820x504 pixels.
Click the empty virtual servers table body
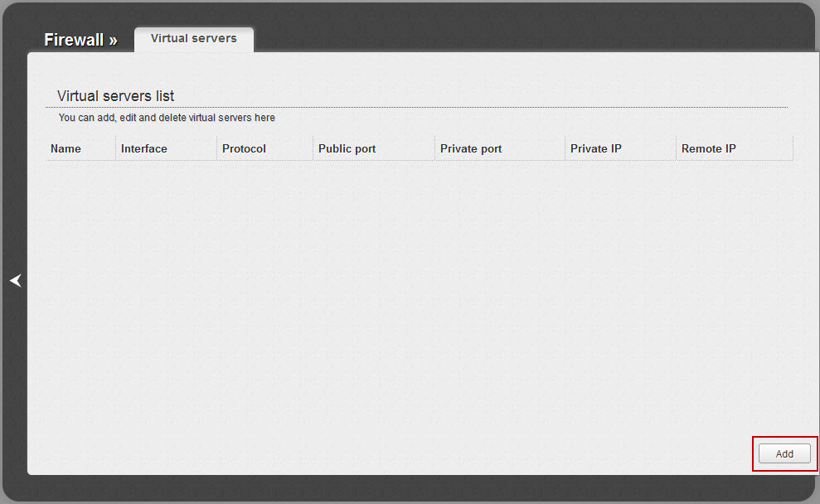point(415,290)
